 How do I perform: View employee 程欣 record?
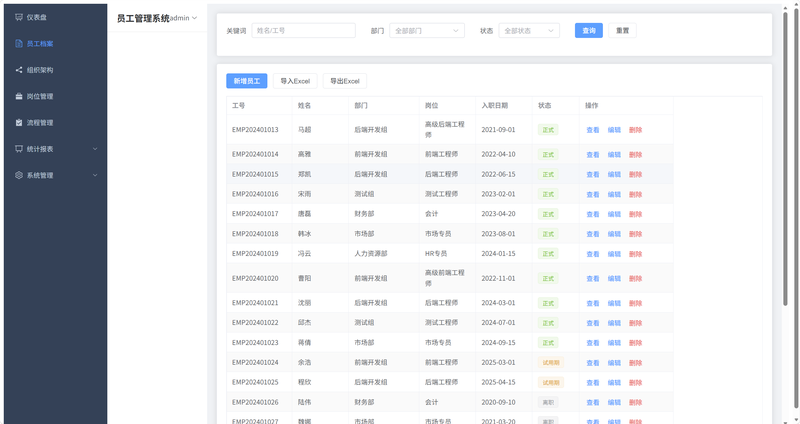click(593, 383)
